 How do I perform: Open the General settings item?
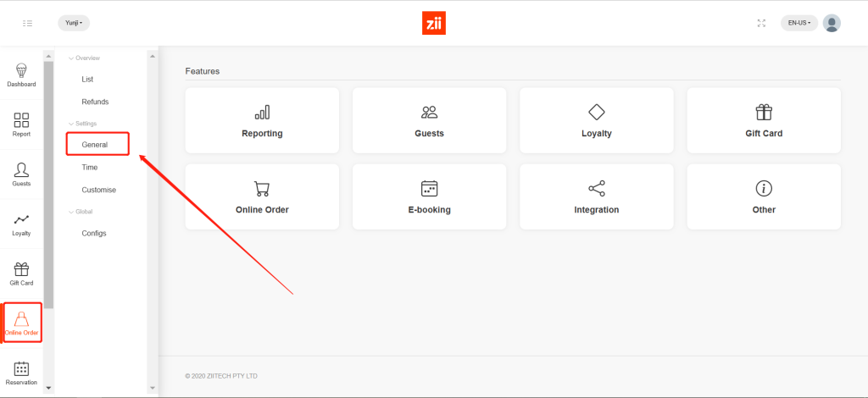pyautogui.click(x=95, y=145)
